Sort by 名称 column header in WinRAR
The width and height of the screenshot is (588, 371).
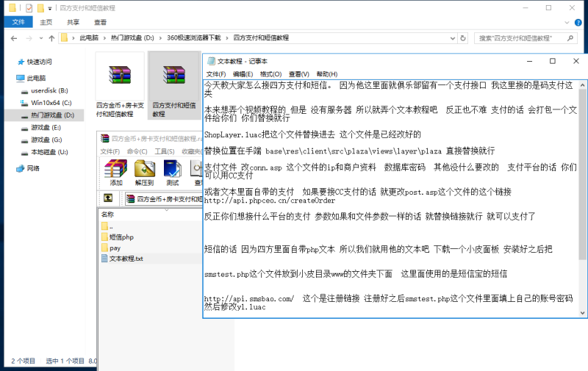click(107, 215)
